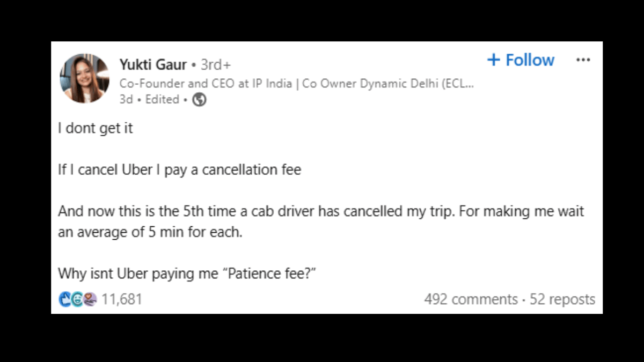Click the 3d post timestamp

[126, 100]
